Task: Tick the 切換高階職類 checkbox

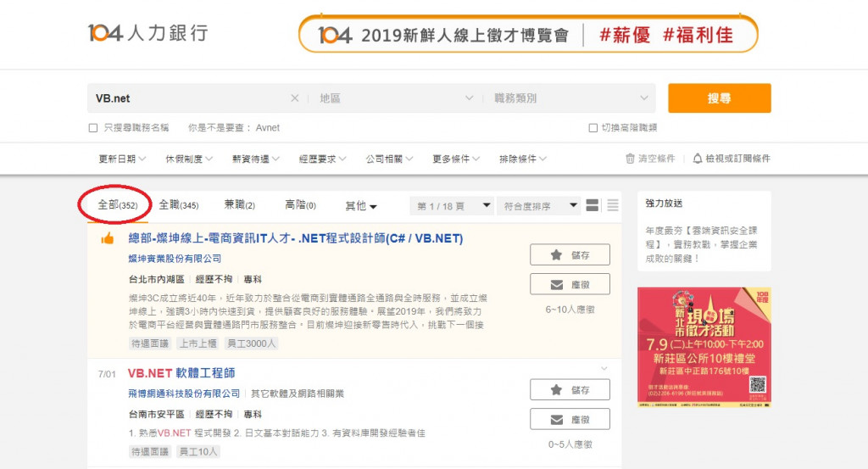Action: coord(593,128)
